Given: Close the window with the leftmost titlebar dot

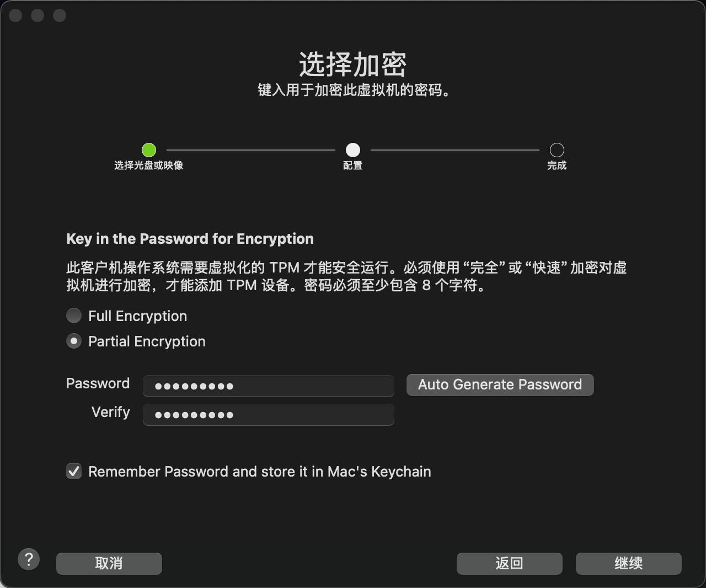Looking at the screenshot, I should pos(15,15).
